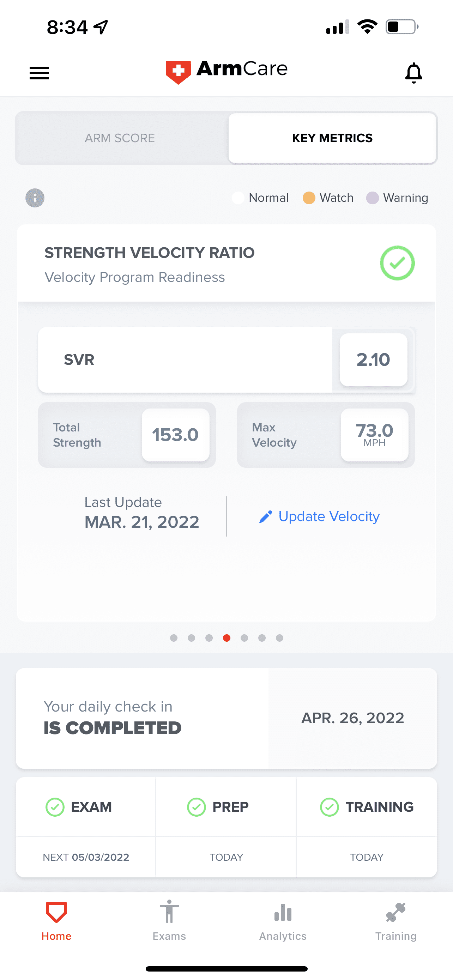Screen dimensions: 453x980
Task: Tap the TRAINING completed check item
Action: [x=367, y=807]
